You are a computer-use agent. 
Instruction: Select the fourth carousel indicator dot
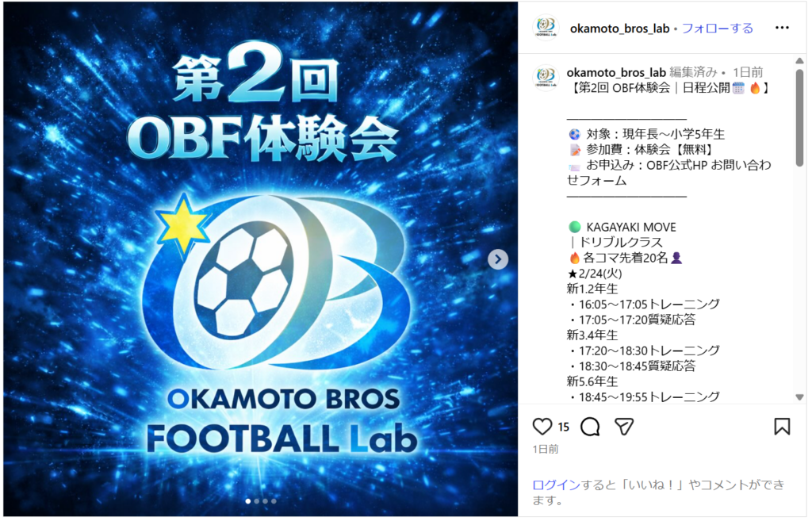[274, 501]
